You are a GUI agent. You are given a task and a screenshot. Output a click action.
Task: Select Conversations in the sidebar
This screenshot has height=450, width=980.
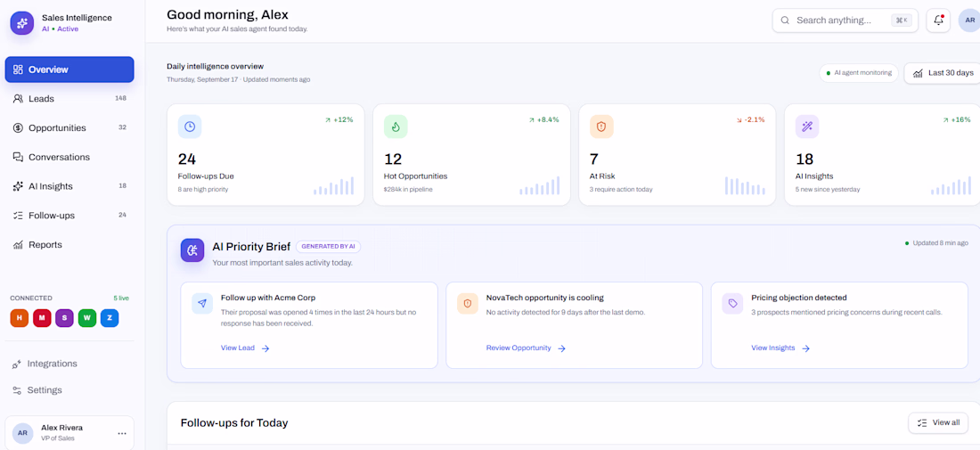[x=69, y=157]
